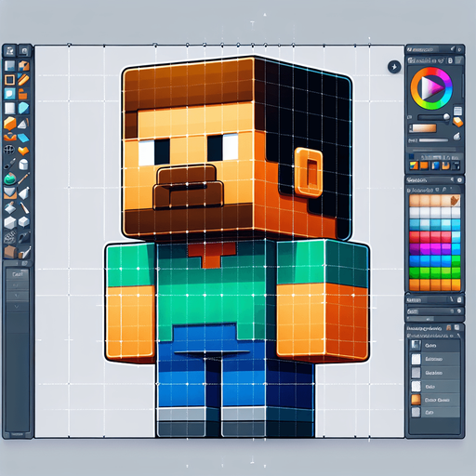Click the orange icon in layers panel header

(x=448, y=327)
